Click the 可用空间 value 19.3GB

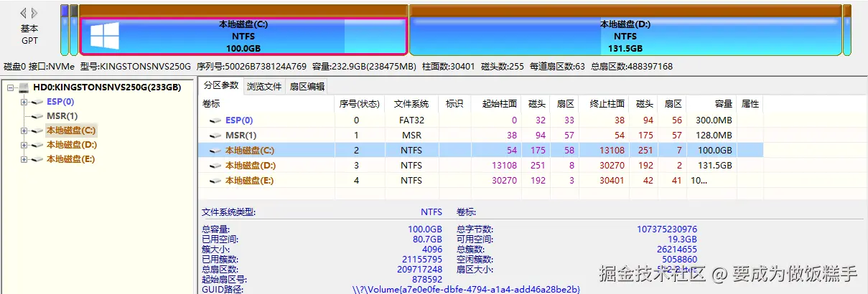pos(683,240)
